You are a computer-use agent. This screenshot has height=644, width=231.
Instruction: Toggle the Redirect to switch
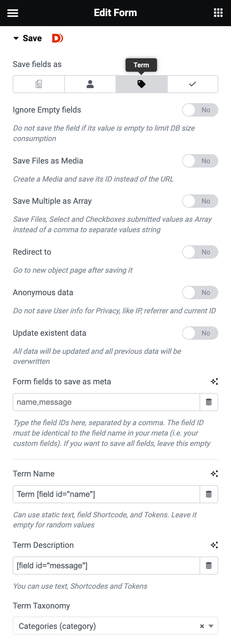pos(200,252)
